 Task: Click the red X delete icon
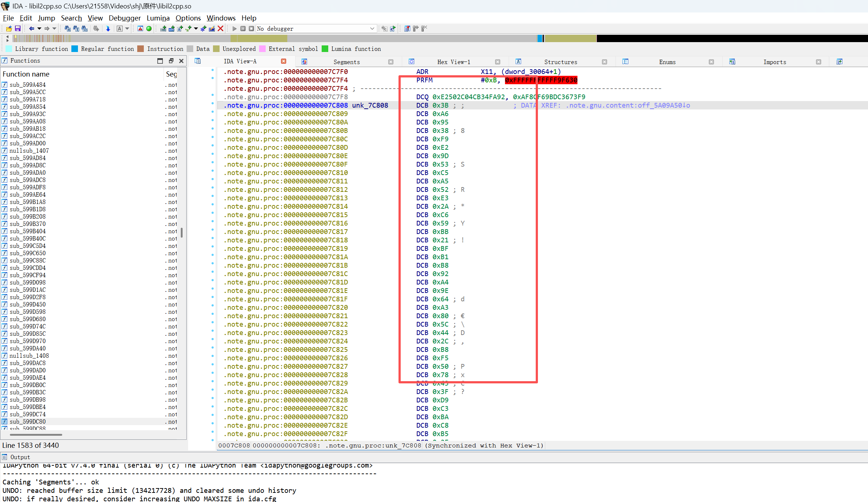220,29
